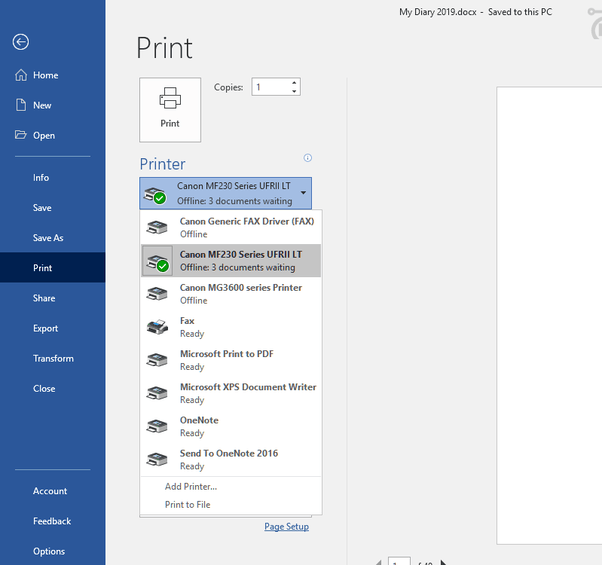
Task: Select the Fax printer icon entry
Action: click(x=157, y=327)
